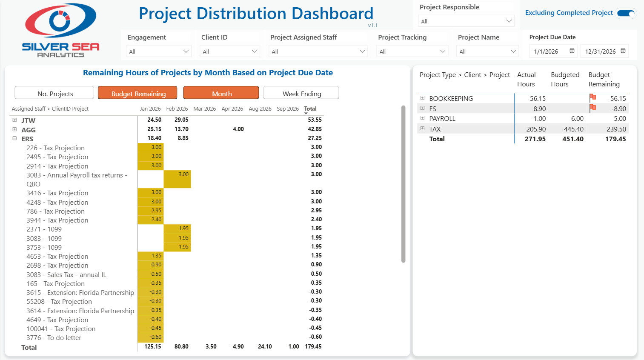Expand the AGG staff row
Image resolution: width=644 pixels, height=360 pixels.
click(x=14, y=129)
